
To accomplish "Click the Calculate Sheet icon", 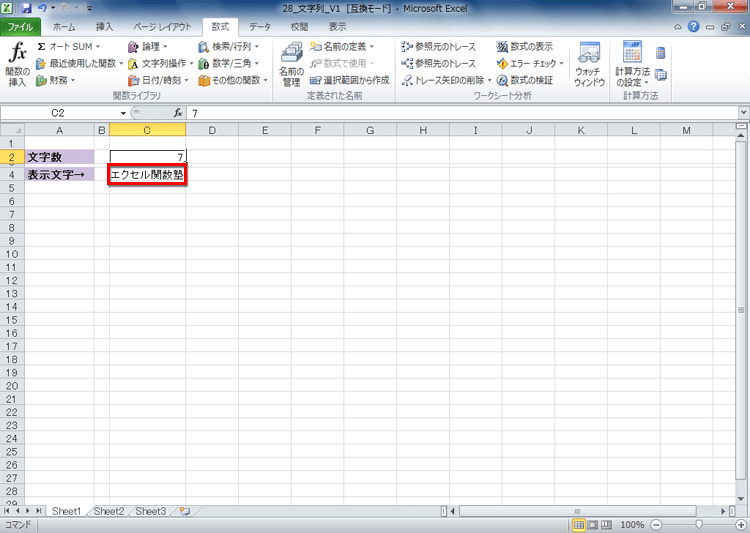I will pos(661,75).
